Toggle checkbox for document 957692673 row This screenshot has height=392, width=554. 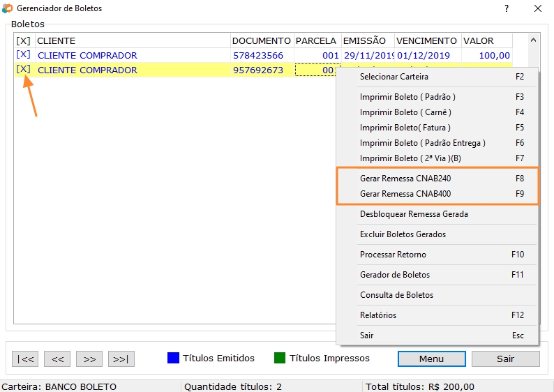(x=23, y=70)
